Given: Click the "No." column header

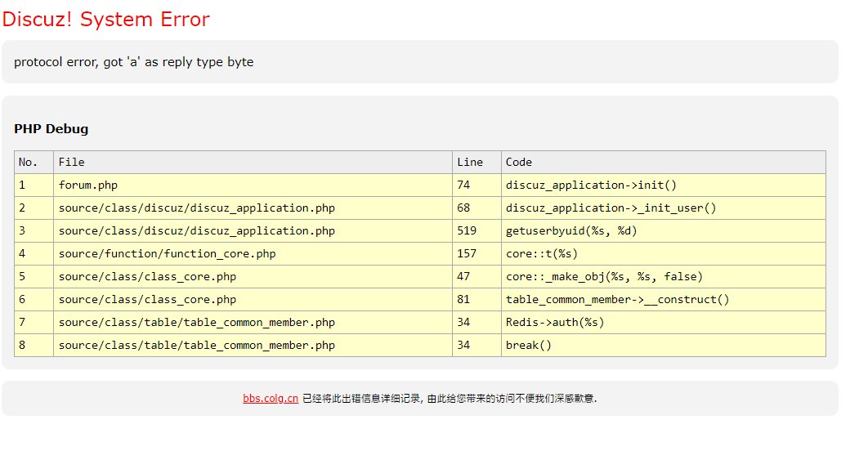Looking at the screenshot, I should 34,163.
